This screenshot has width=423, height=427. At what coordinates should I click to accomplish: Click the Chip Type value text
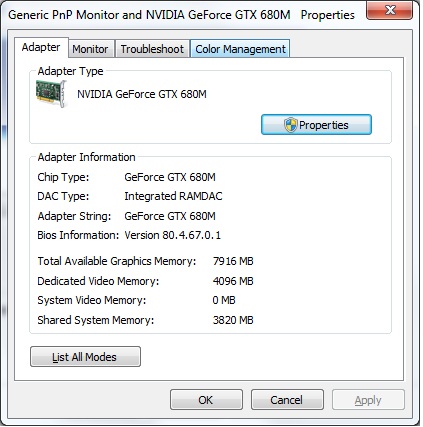(x=170, y=177)
